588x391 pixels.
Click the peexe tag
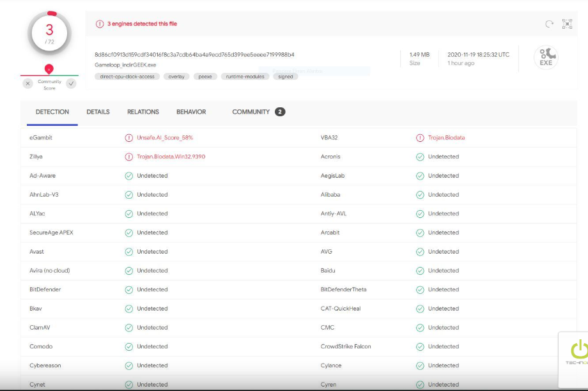click(205, 77)
